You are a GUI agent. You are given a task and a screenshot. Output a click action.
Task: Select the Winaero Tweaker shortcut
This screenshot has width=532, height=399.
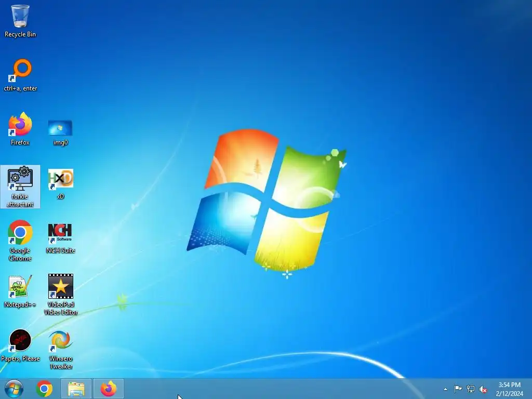60,350
